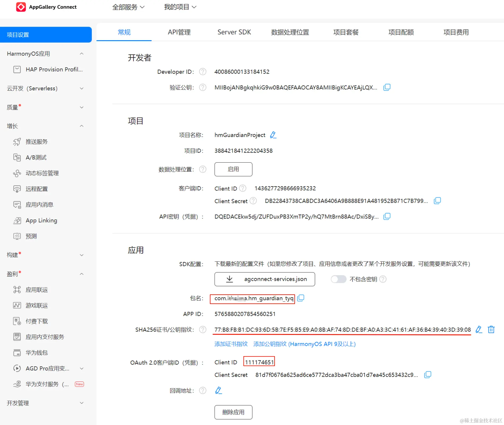Viewport: 504px width, 425px height.
Task: Edit the project name hmGuardianProject
Action: [273, 135]
